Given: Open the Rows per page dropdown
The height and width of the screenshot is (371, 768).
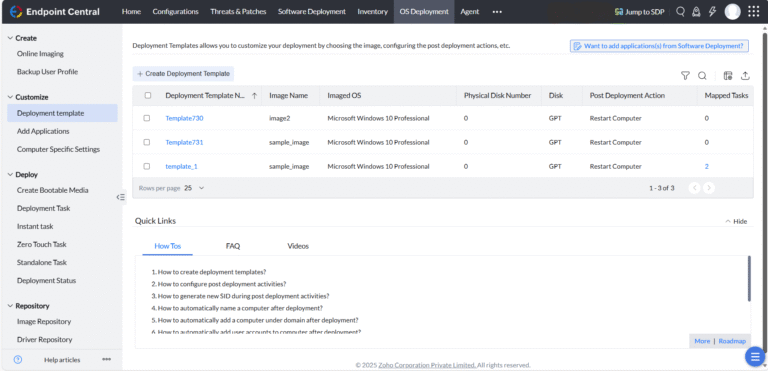Looking at the screenshot, I should click(194, 188).
